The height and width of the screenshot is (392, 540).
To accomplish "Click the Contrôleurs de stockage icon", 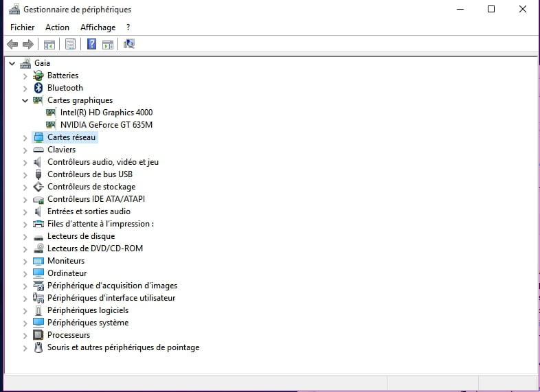I will (38, 187).
